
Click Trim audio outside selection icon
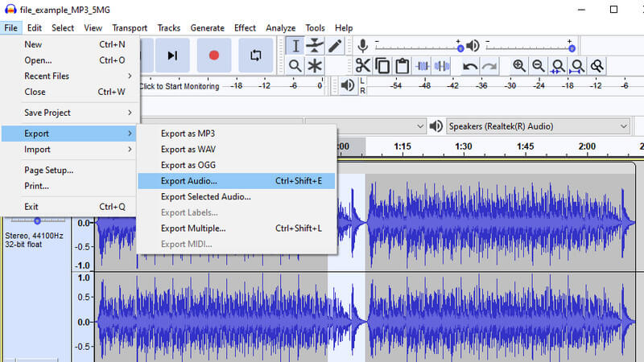coord(422,66)
